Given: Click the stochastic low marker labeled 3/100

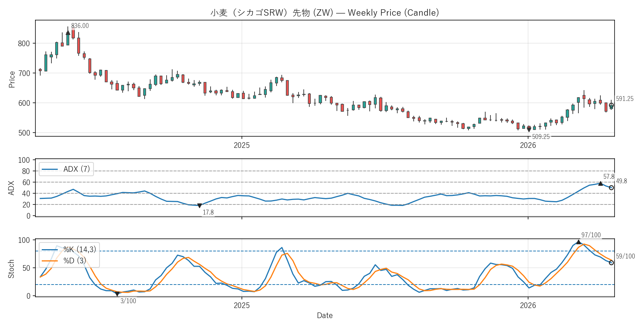Looking at the screenshot, I should pyautogui.click(x=117, y=294).
